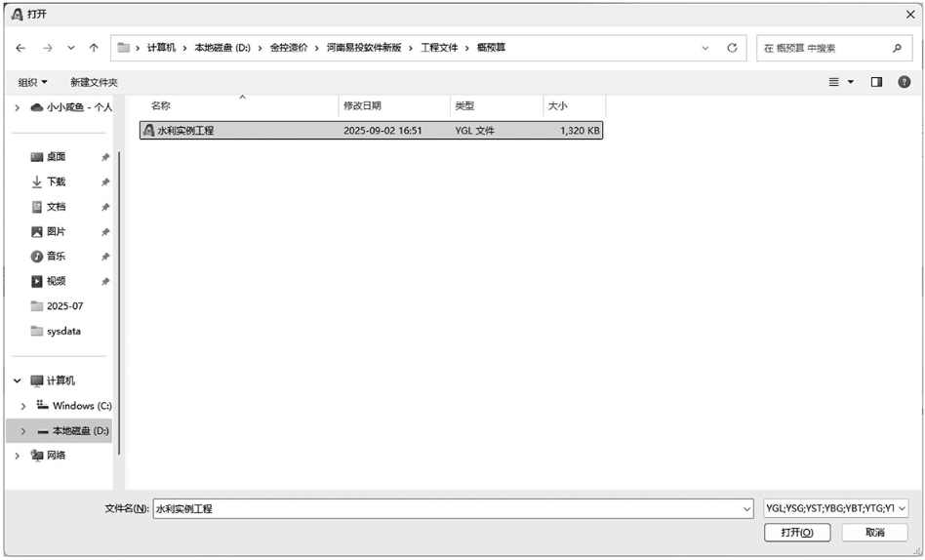
Task: Click the 取消 button
Action: coord(874,533)
